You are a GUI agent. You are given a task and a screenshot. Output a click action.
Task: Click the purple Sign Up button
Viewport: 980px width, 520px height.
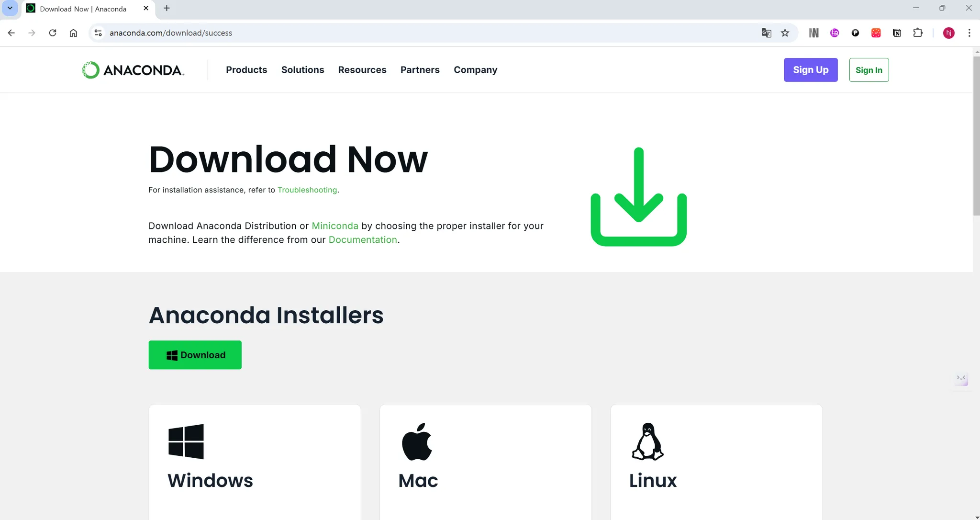pyautogui.click(x=810, y=70)
